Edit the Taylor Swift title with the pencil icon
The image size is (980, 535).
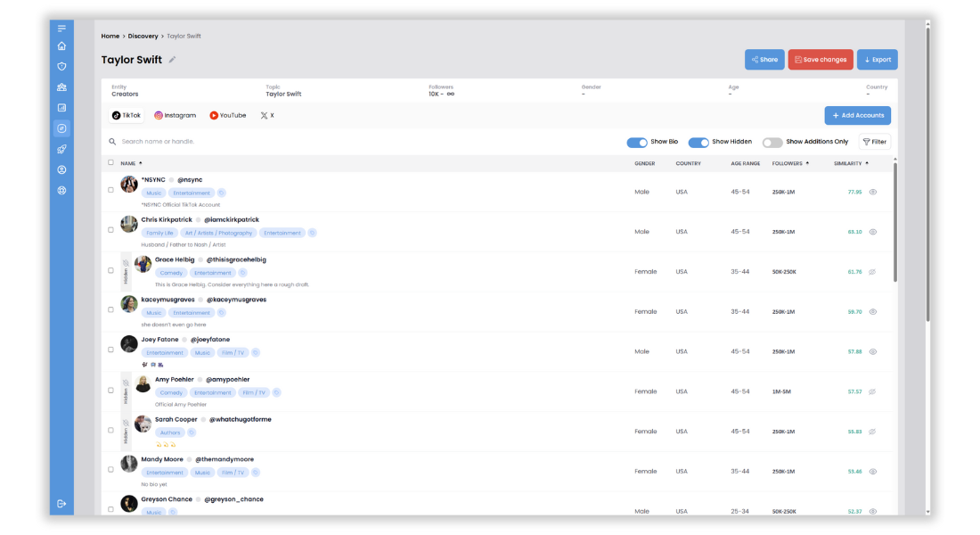[172, 60]
